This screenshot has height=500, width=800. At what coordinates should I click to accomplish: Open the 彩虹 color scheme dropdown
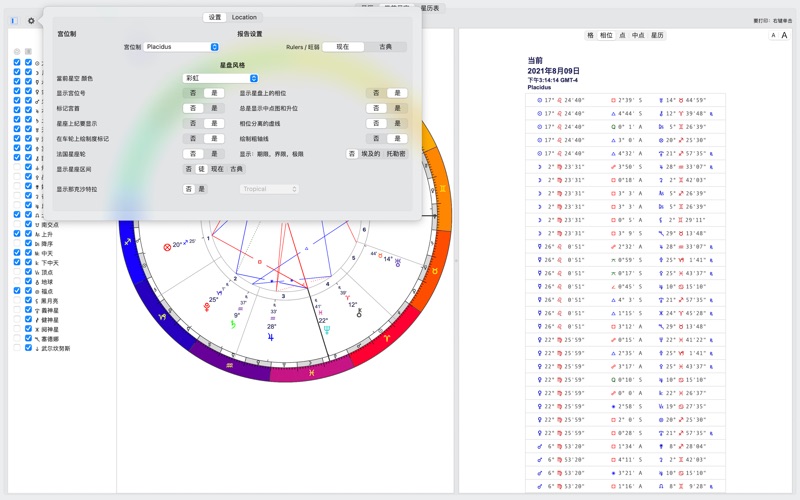coord(221,78)
